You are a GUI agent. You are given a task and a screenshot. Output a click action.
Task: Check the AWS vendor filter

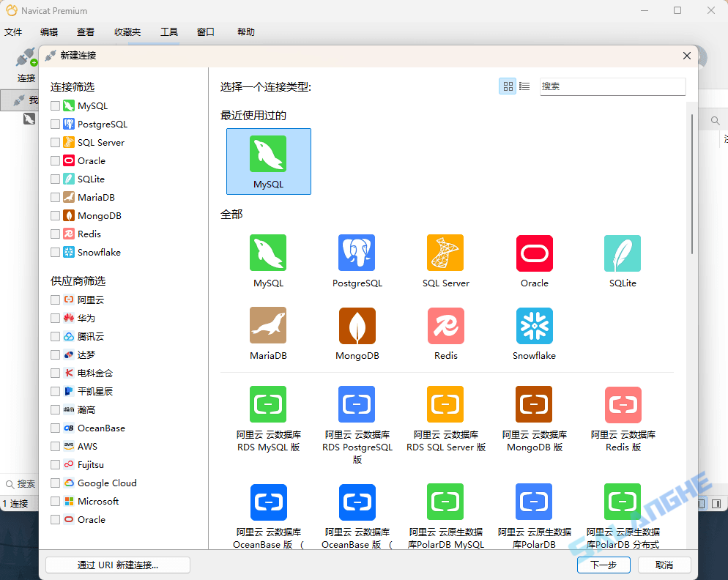(56, 446)
